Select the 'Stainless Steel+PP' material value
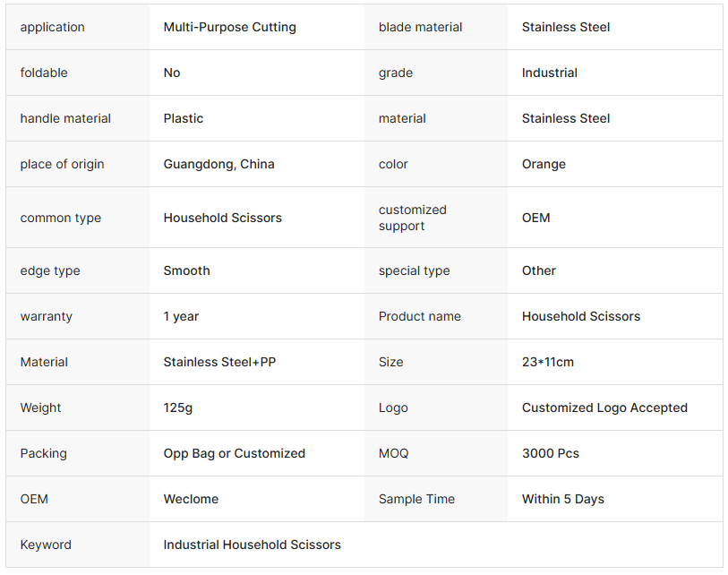The height and width of the screenshot is (575, 728). pyautogui.click(x=219, y=362)
